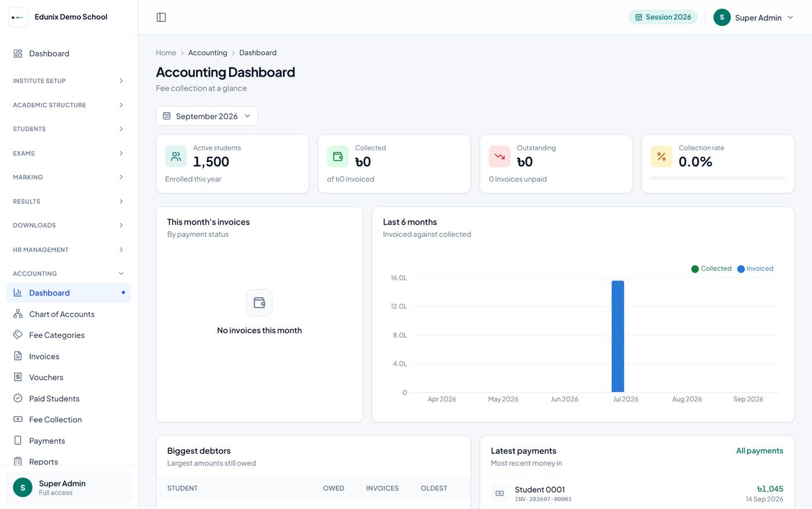812x509 pixels.
Task: Go to main Dashboard in sidebar
Action: click(69, 53)
